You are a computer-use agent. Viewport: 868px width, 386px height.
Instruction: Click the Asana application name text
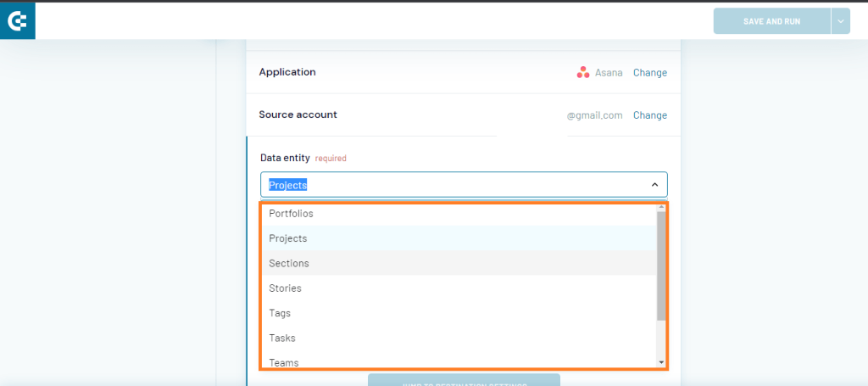click(x=609, y=73)
